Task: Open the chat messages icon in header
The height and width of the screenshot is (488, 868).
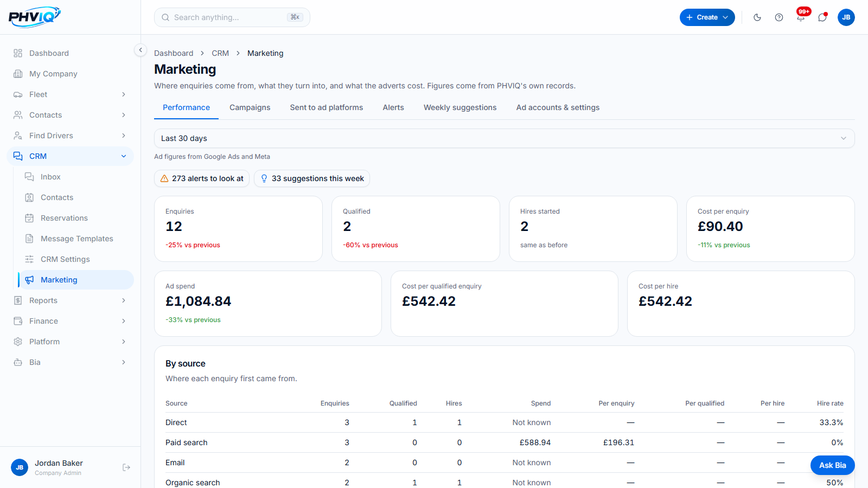Action: click(x=822, y=17)
